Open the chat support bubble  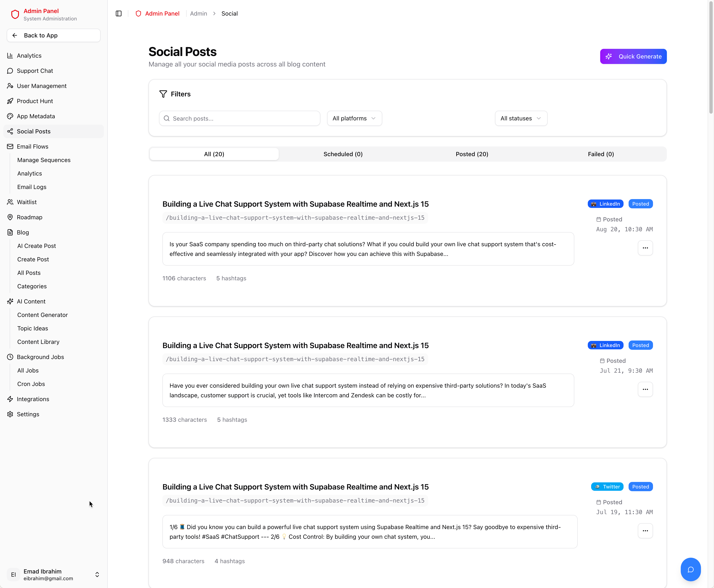pos(691,569)
